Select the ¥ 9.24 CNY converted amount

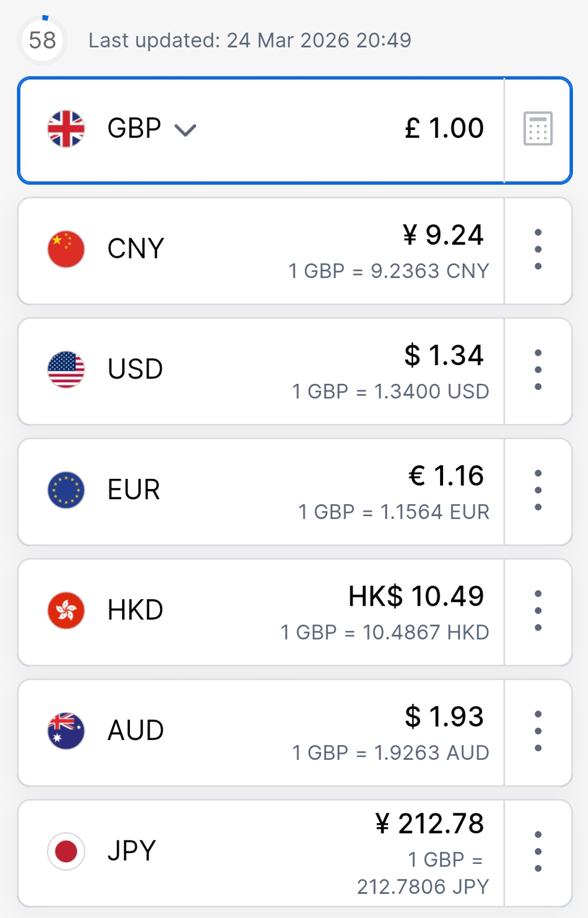443,235
